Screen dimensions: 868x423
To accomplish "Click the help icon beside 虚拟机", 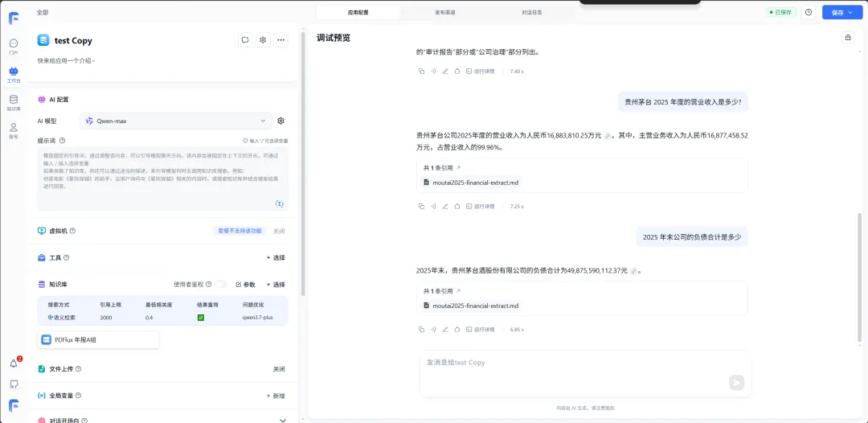I will click(72, 231).
